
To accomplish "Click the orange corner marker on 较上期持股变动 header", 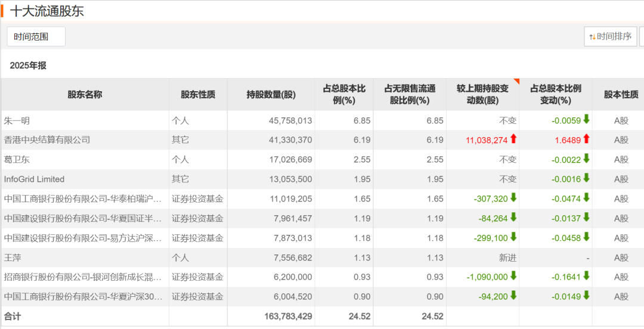I will [x=516, y=81].
